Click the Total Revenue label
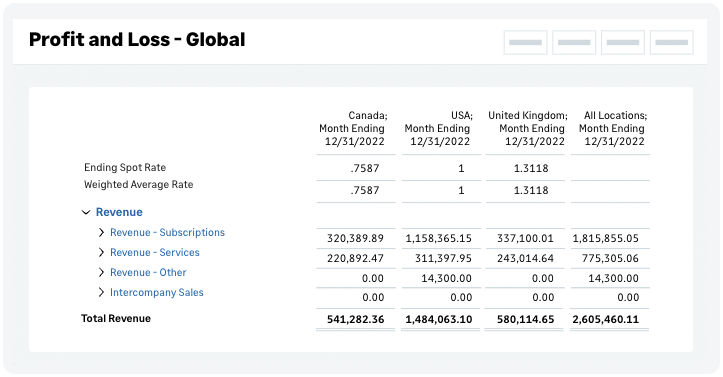 click(116, 318)
